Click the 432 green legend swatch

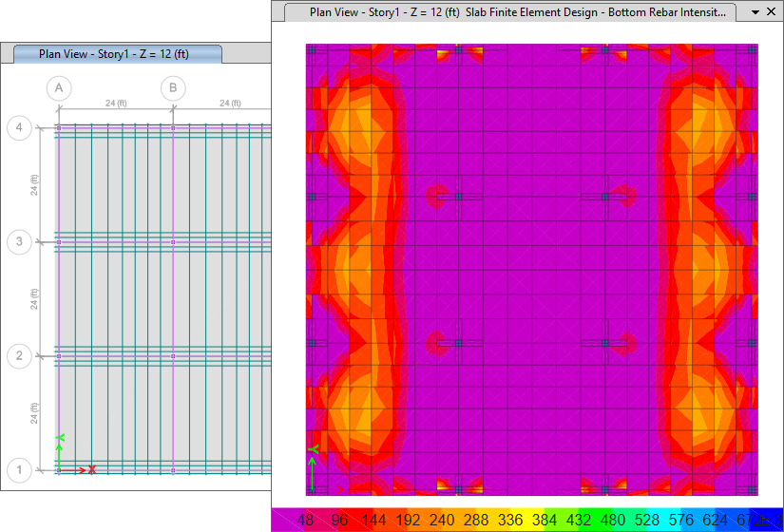[x=580, y=520]
